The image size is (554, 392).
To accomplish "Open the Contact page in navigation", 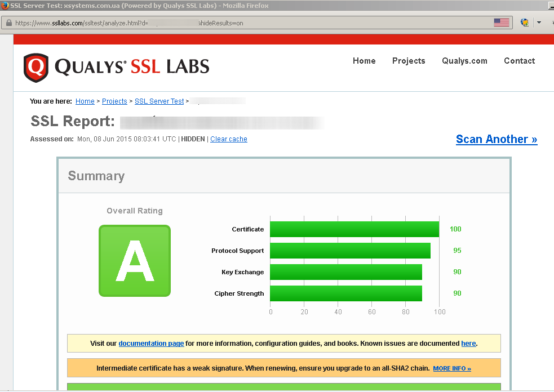I will point(519,61).
